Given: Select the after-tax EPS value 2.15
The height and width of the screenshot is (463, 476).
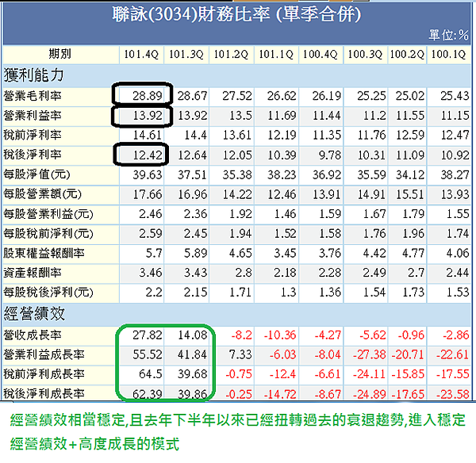Looking at the screenshot, I should pyautogui.click(x=195, y=293).
